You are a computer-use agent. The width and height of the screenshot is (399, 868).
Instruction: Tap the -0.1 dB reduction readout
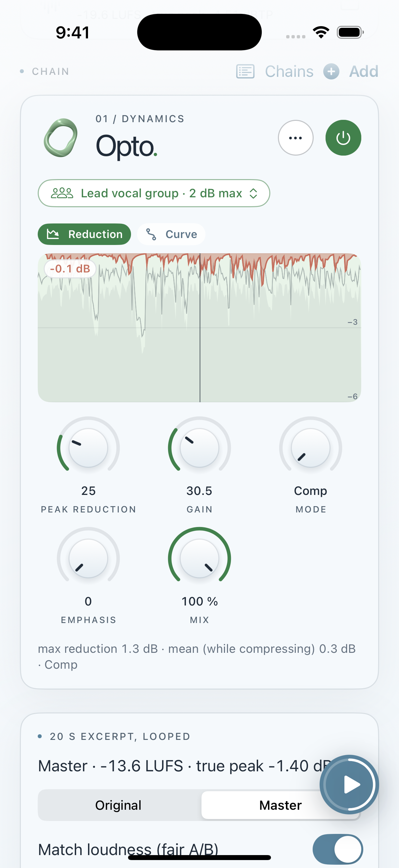[70, 269]
